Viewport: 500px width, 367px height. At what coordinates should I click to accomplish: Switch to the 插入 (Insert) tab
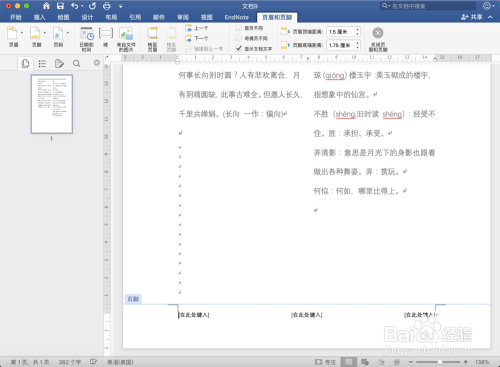coord(39,17)
